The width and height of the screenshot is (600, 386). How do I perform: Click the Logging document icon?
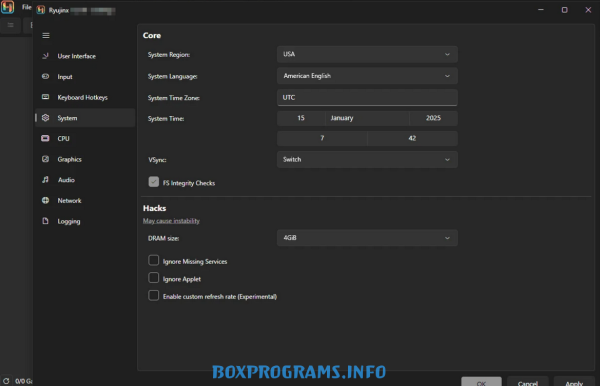[46, 221]
